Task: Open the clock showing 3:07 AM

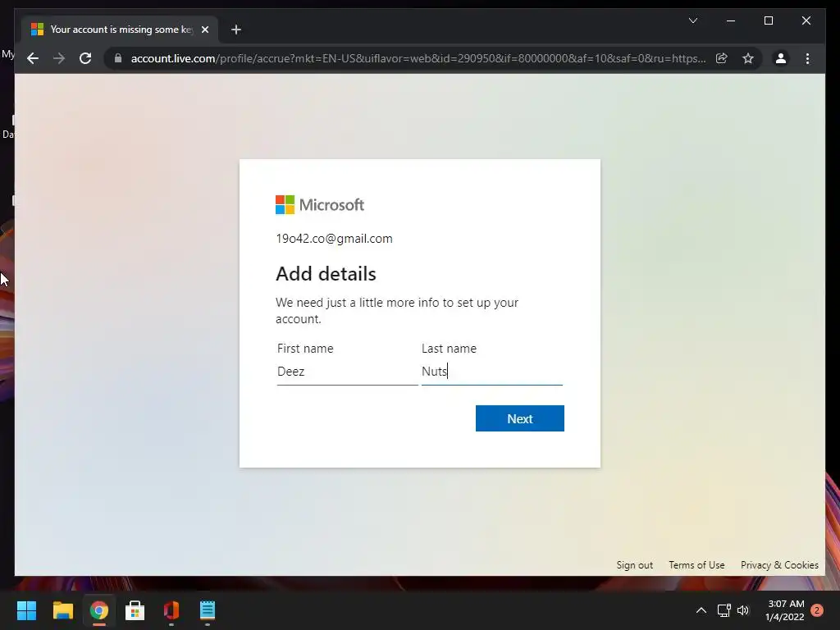Action: pyautogui.click(x=785, y=610)
